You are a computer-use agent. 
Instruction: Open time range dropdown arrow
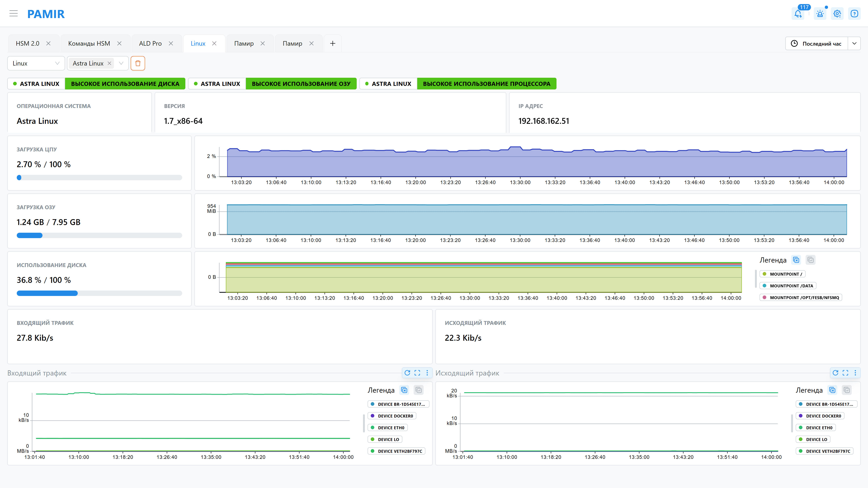[x=854, y=43]
